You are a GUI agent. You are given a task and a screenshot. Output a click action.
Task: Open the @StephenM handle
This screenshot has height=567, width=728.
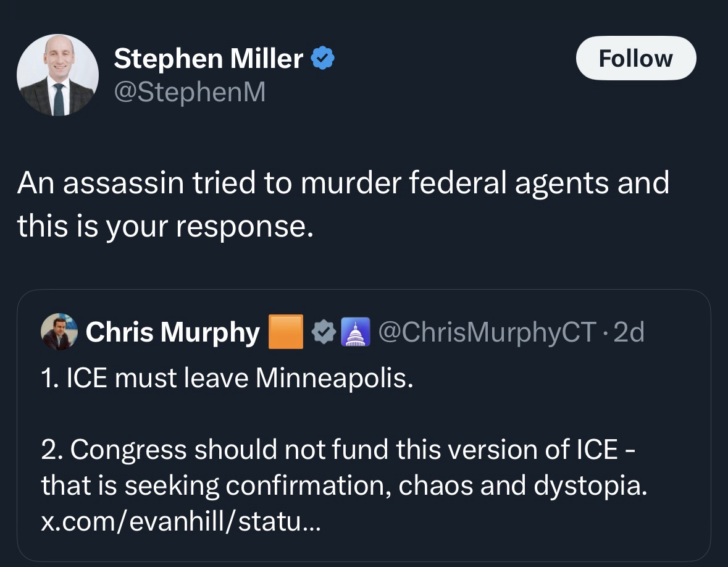tap(190, 92)
